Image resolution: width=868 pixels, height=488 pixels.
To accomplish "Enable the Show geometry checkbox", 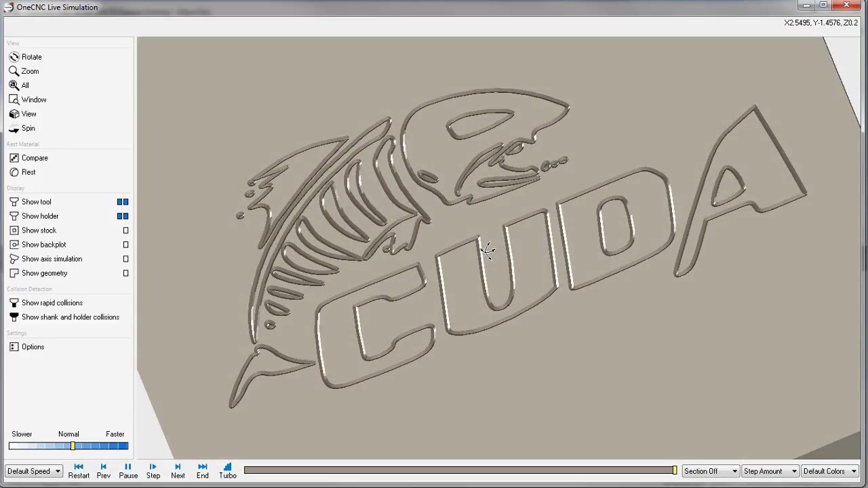I will coord(125,273).
